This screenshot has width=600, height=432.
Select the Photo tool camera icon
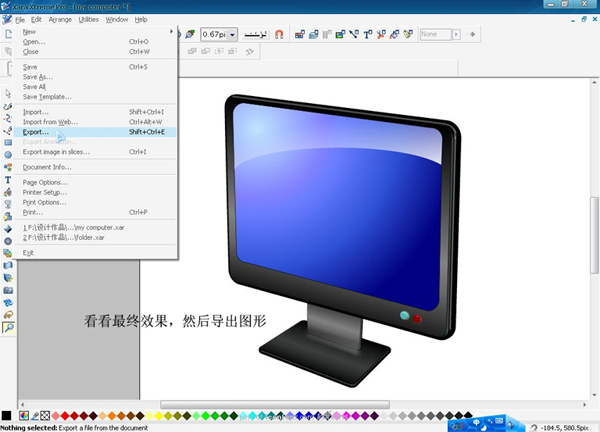click(x=8, y=290)
